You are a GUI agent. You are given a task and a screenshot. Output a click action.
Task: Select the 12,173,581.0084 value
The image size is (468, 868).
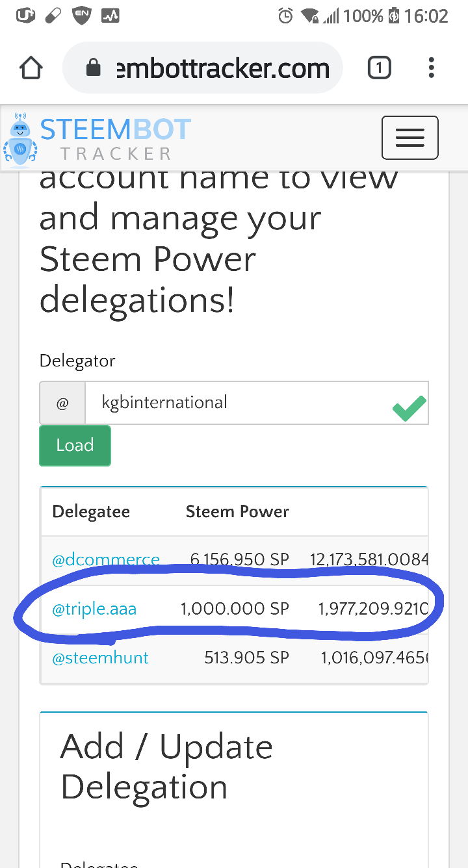pyautogui.click(x=369, y=559)
